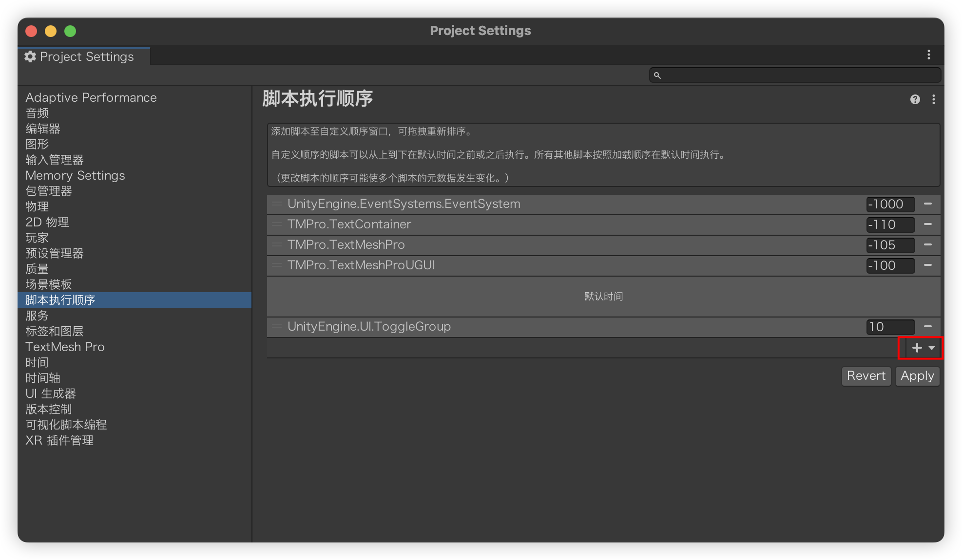Remove TMPro.TextMeshPro with minus icon
The height and width of the screenshot is (560, 962).
927,245
